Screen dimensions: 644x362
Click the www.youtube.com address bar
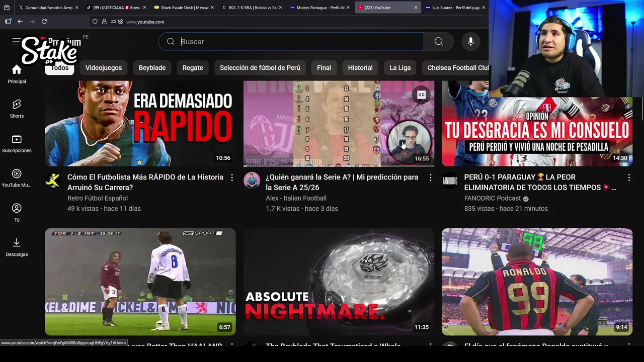point(145,22)
